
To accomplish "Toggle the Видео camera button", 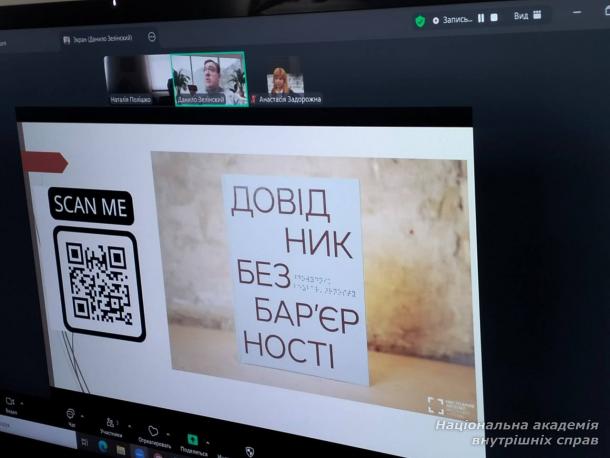I will 11,405.
